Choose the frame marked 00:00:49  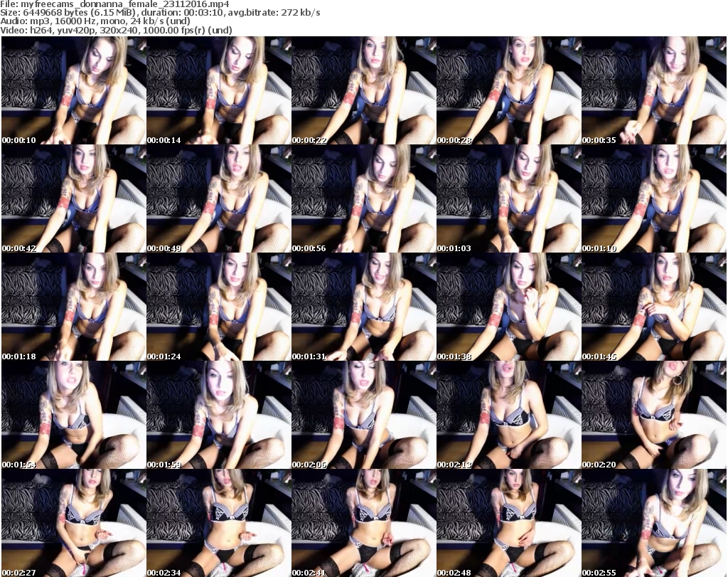click(x=219, y=198)
